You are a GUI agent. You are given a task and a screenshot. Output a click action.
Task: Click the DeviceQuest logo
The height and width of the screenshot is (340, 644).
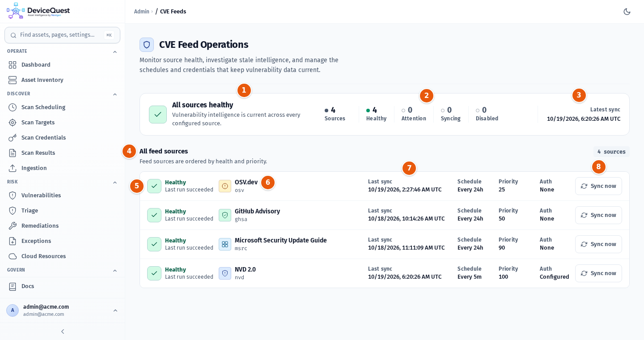point(38,11)
